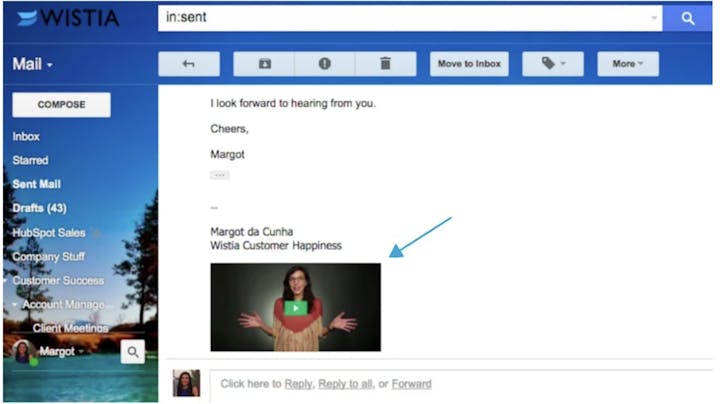
Task: Open the Inbox folder
Action: point(27,136)
